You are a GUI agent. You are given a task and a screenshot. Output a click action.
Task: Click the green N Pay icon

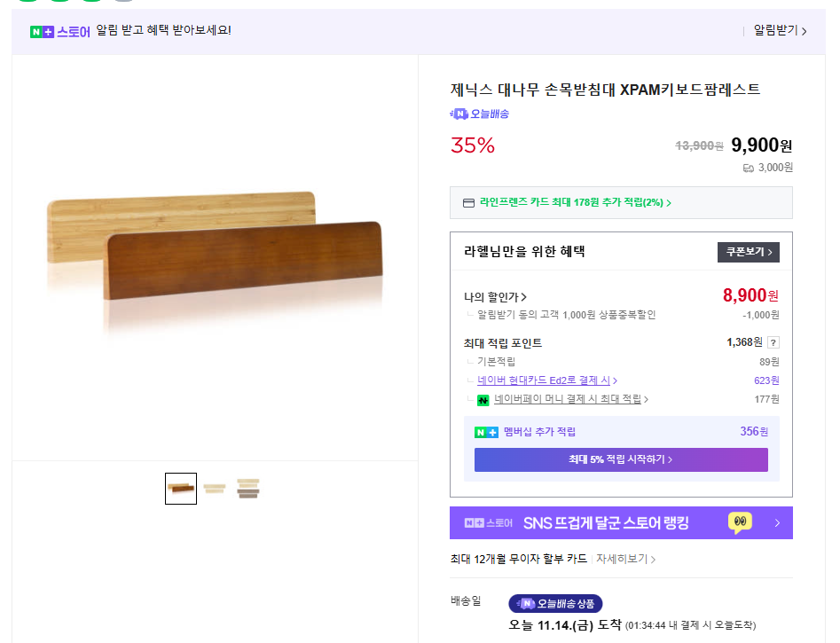483,400
